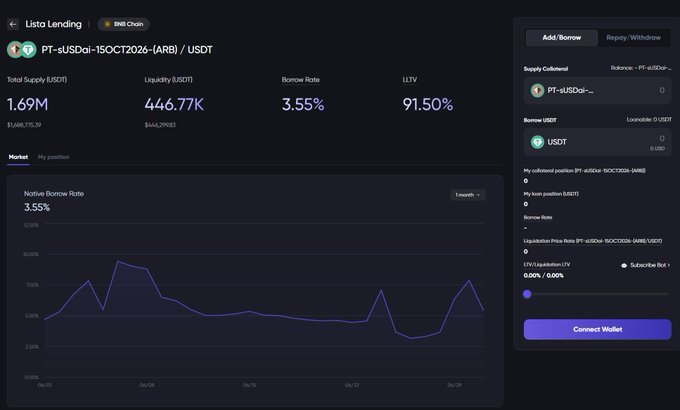Click the back arrow next to Lista Lending
Screen dimensions: 680x410
[x=13, y=24]
